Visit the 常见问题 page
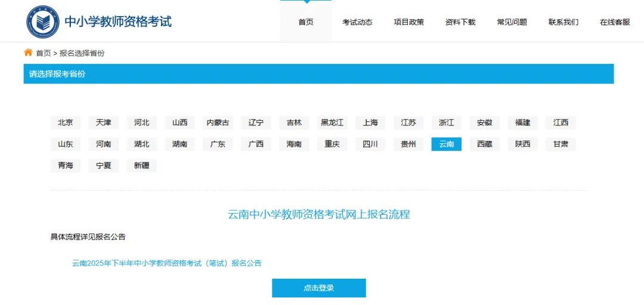 click(512, 22)
